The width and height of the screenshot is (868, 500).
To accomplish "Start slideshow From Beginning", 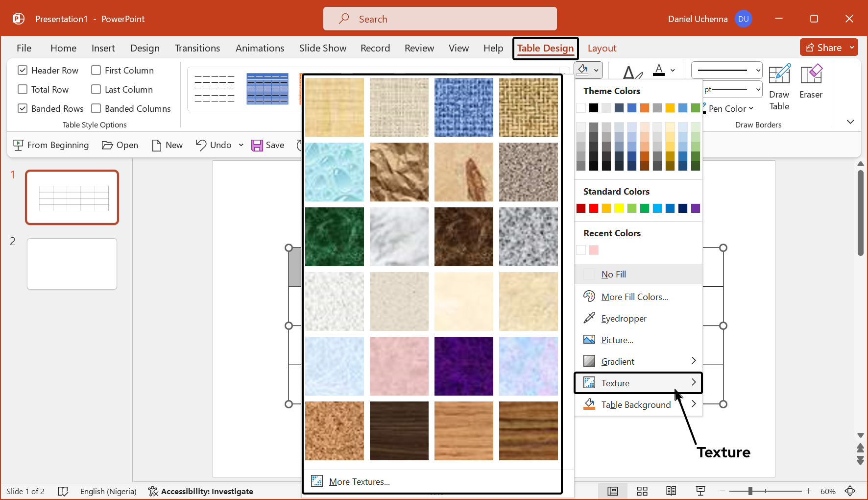I will tap(51, 145).
